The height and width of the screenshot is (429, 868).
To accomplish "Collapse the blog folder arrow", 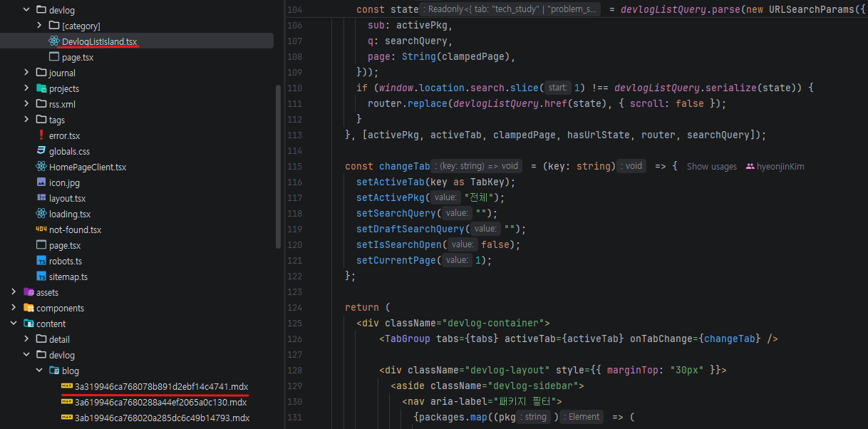I will coord(39,371).
